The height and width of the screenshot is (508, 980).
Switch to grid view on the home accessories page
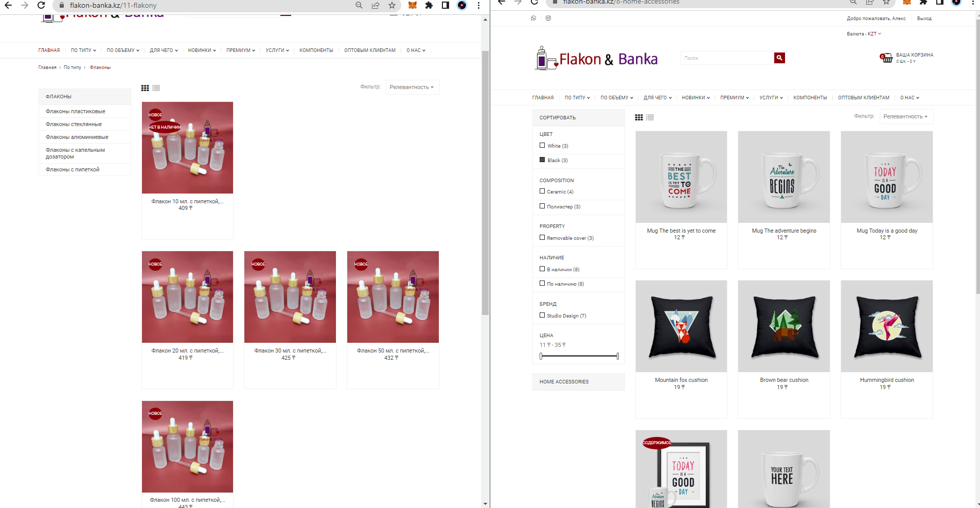point(639,117)
